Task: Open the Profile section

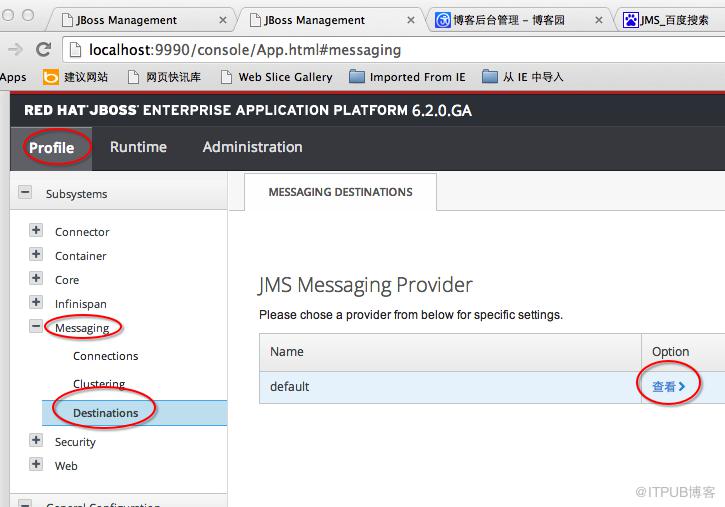Action: pos(51,148)
